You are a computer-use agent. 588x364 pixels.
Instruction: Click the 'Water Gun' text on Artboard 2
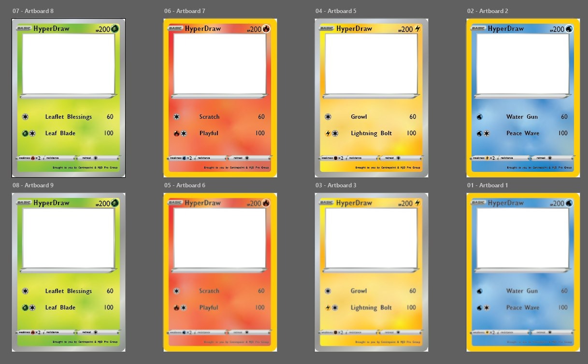point(522,117)
